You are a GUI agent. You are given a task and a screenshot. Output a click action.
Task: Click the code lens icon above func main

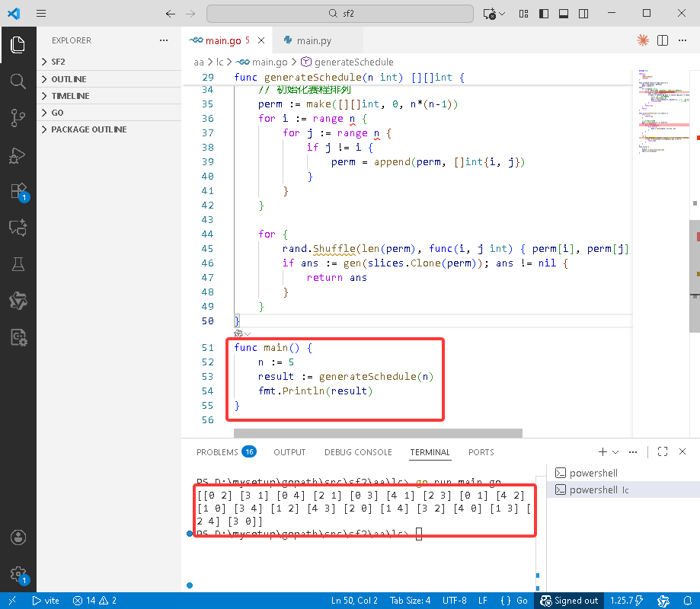click(239, 333)
